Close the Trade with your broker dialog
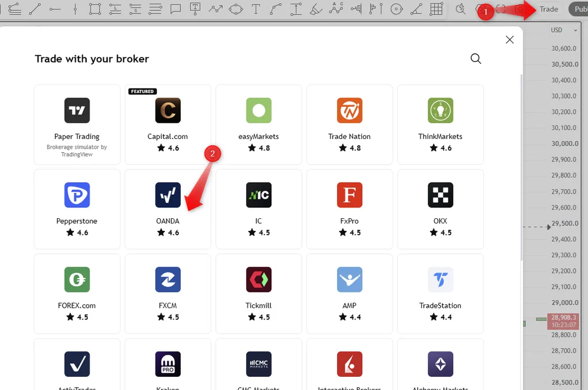Viewport: 588px width, 390px height. point(509,40)
